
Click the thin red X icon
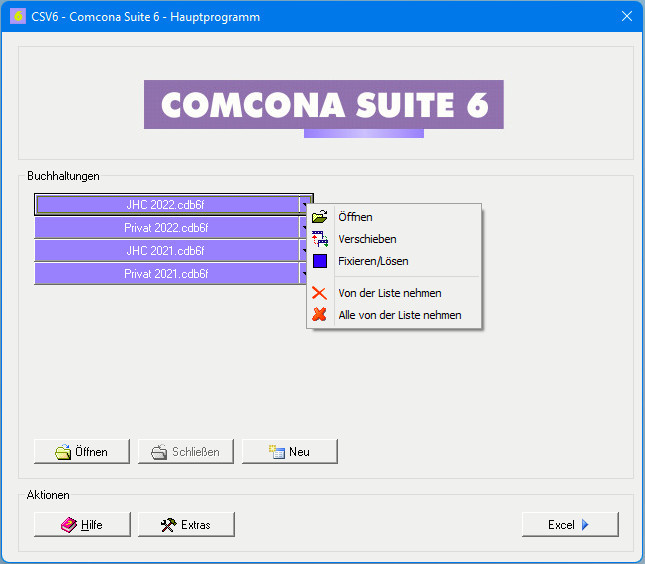click(319, 293)
